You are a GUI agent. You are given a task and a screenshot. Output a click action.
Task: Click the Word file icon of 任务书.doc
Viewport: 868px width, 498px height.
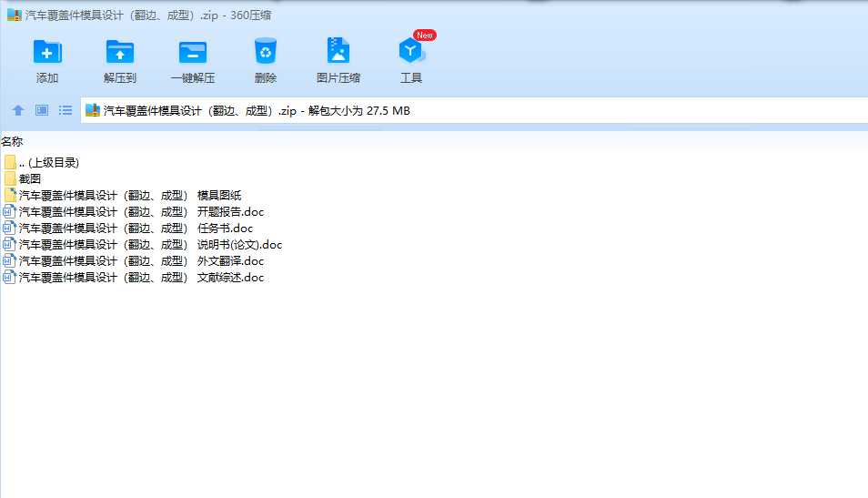pyautogui.click(x=9, y=229)
